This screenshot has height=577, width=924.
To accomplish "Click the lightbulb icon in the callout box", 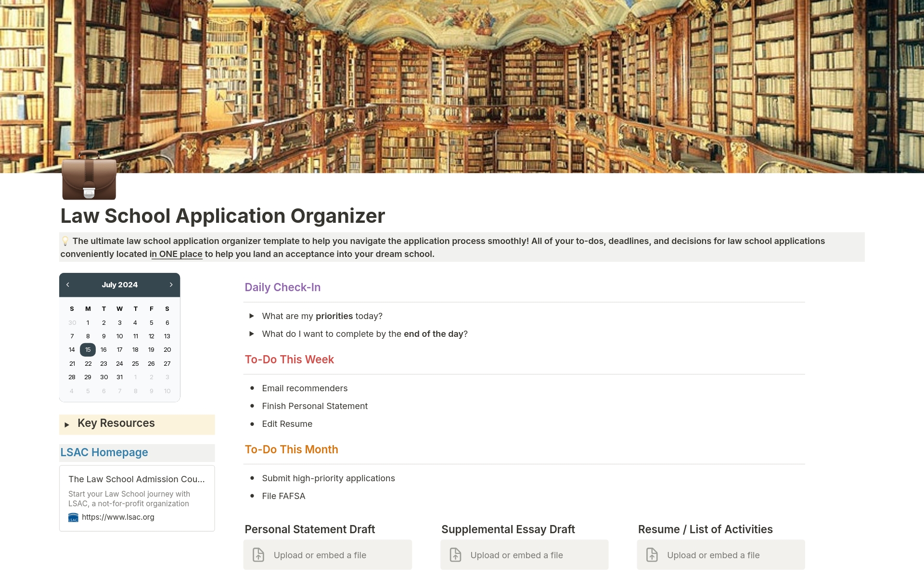I will click(66, 241).
